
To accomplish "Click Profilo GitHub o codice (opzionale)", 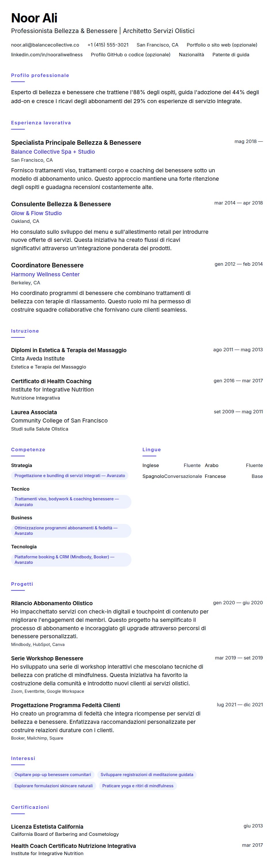I will pos(131,55).
